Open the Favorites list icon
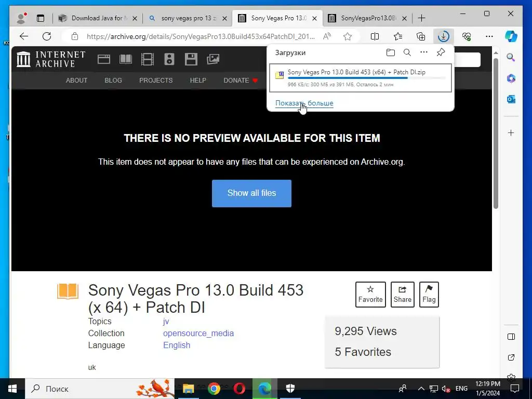This screenshot has height=399, width=532. 398,36
